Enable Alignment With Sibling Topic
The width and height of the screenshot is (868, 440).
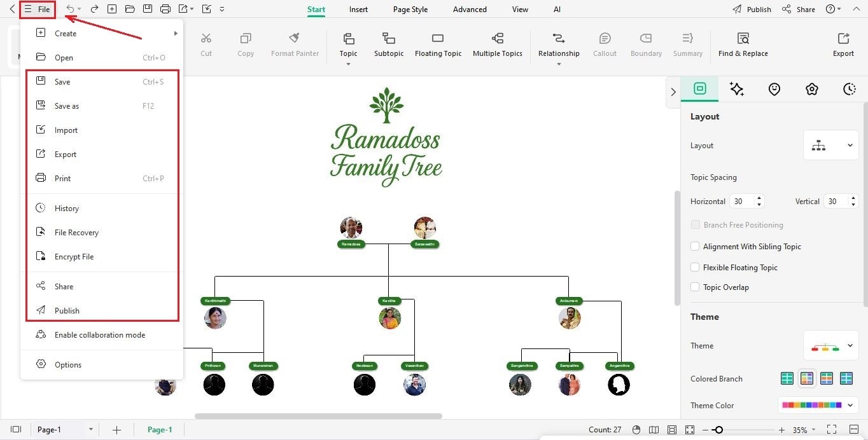tap(696, 246)
